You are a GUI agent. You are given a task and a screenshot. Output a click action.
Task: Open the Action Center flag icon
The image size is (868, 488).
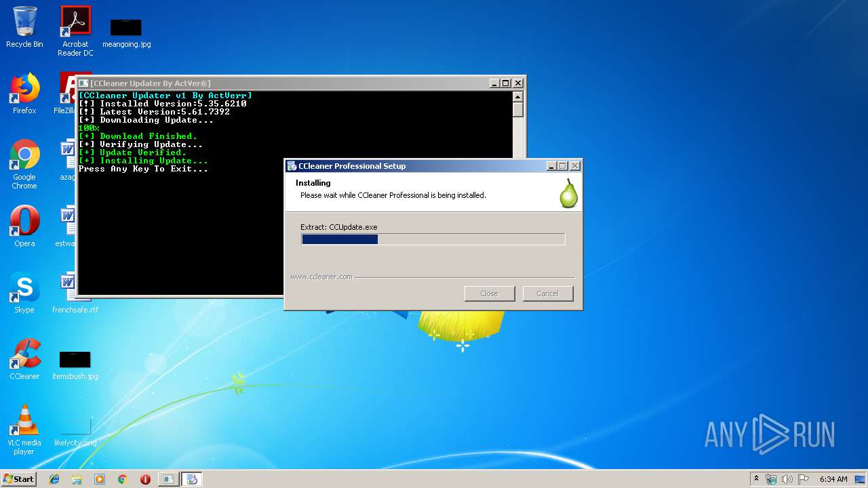tap(803, 479)
